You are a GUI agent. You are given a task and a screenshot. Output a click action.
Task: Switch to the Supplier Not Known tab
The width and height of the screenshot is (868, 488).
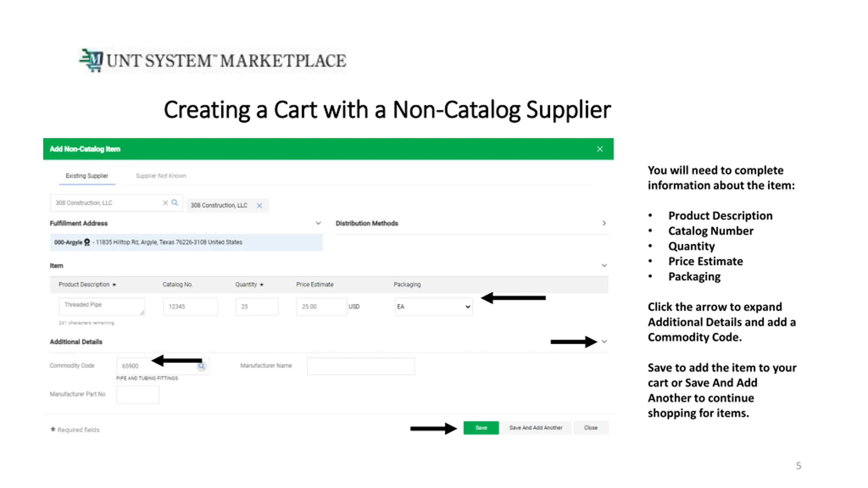161,176
